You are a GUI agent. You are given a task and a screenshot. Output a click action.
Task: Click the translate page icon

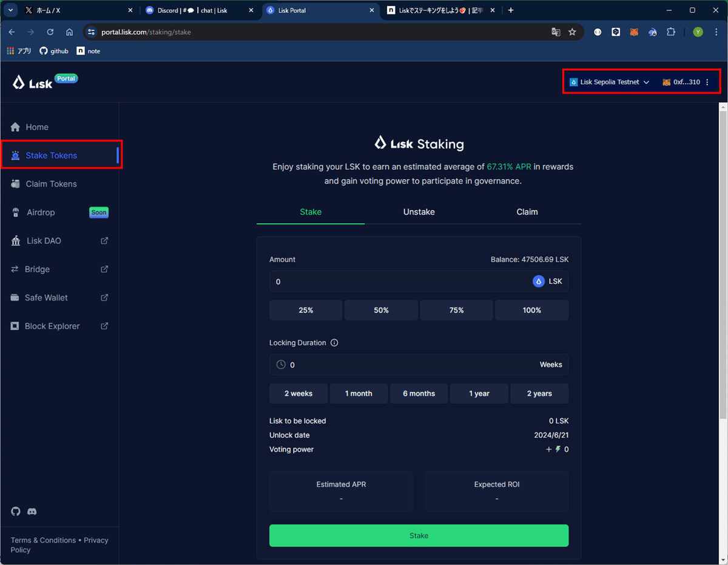click(x=556, y=32)
